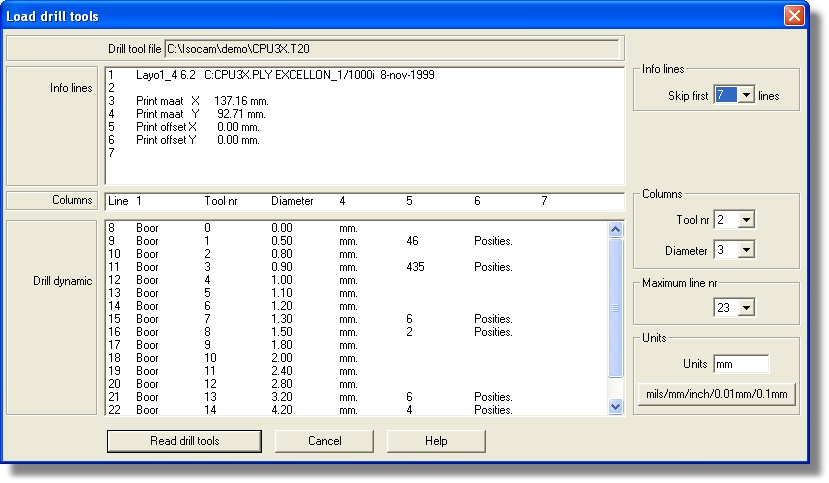The height and width of the screenshot is (483, 829).
Task: Click column header number 4
Action: point(342,201)
